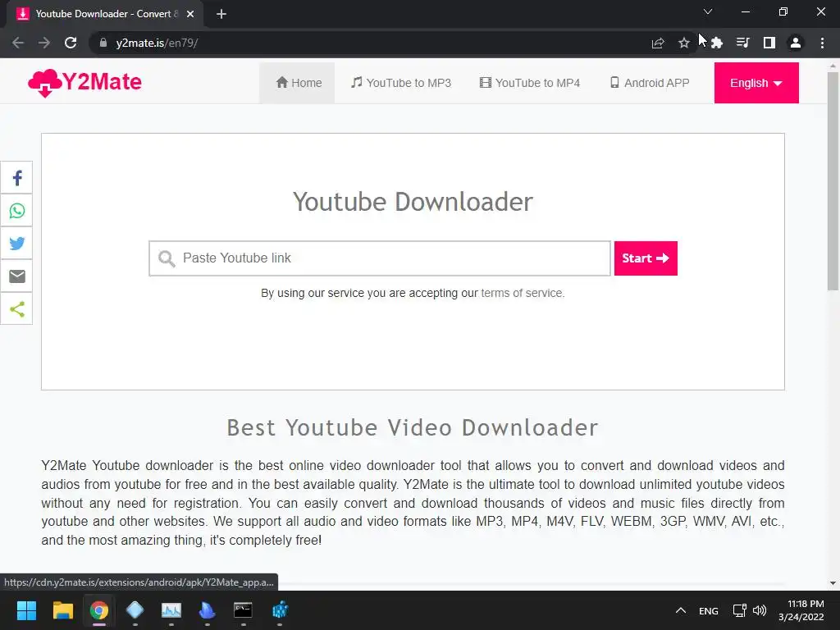Image resolution: width=840 pixels, height=630 pixels.
Task: Focus the Paste Youtube link field
Action: [380, 258]
